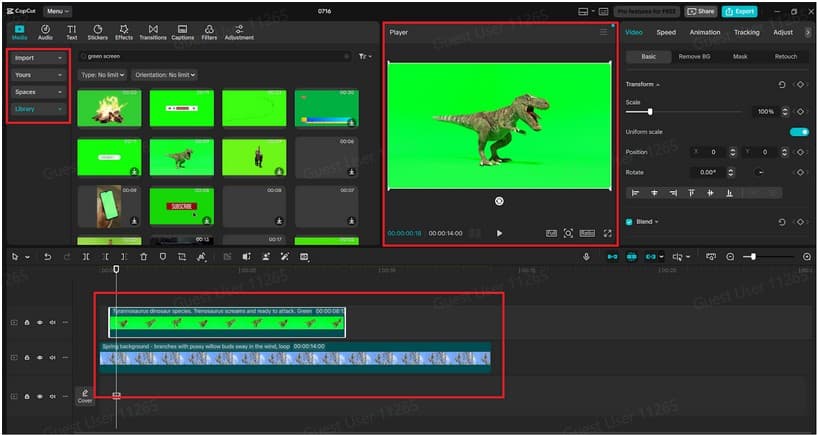Click the Split clip tool icon
This screenshot has height=435, width=817.
pyautogui.click(x=86, y=257)
